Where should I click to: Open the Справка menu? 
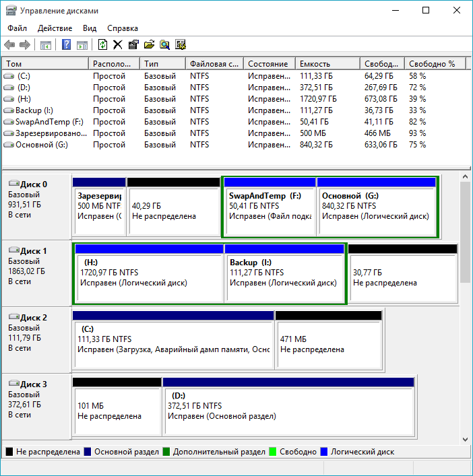[x=123, y=28]
